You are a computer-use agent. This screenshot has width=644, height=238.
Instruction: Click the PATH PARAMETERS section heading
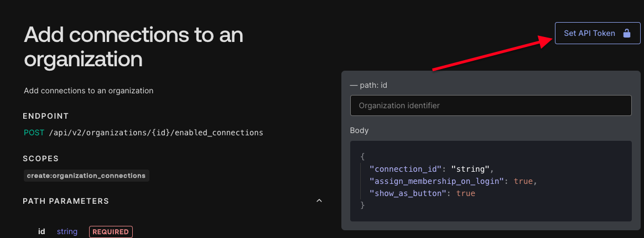coord(66,201)
